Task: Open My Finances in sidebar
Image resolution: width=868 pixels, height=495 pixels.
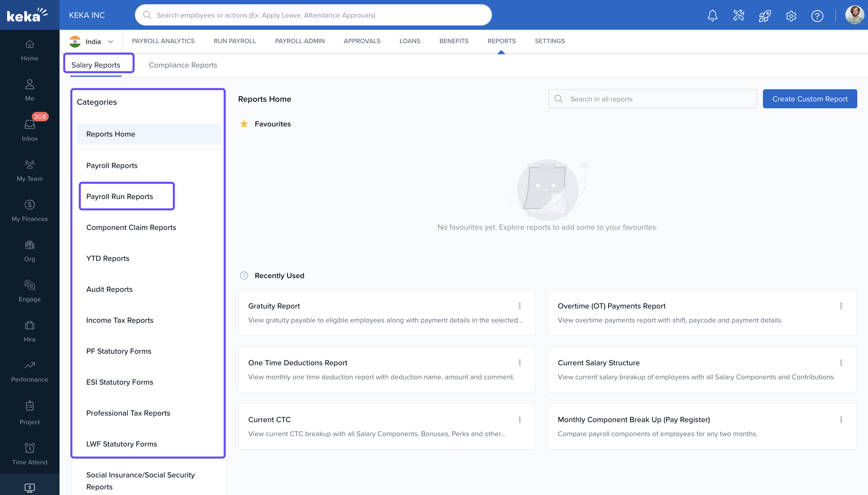Action: click(x=29, y=210)
